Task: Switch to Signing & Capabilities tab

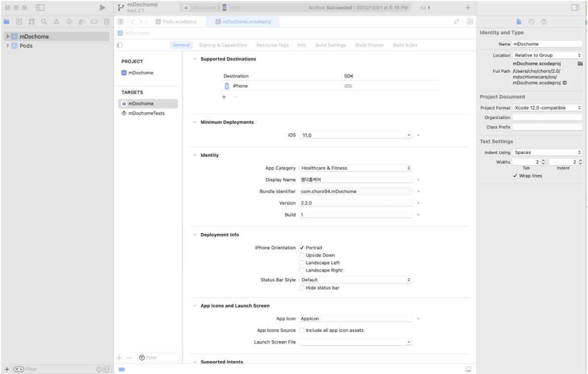Action: [x=223, y=45]
